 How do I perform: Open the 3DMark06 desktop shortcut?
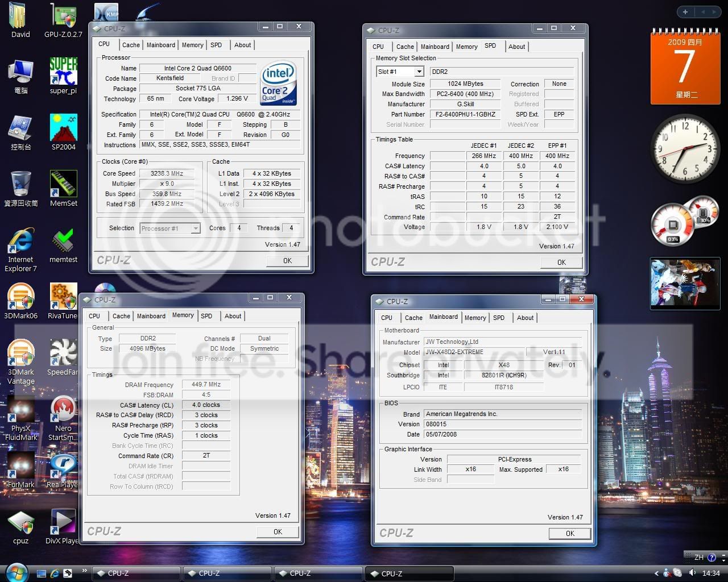coord(20,302)
